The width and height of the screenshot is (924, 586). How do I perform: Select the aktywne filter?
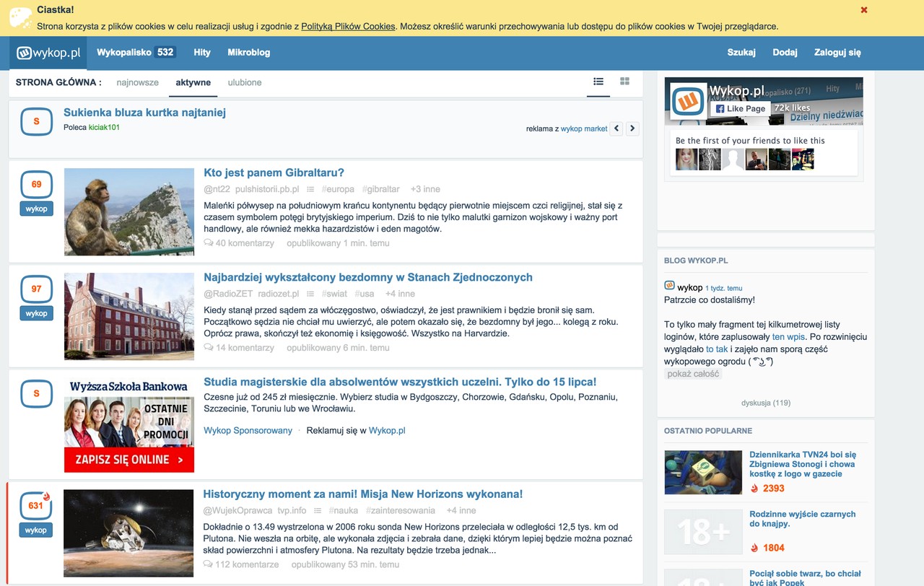point(193,82)
